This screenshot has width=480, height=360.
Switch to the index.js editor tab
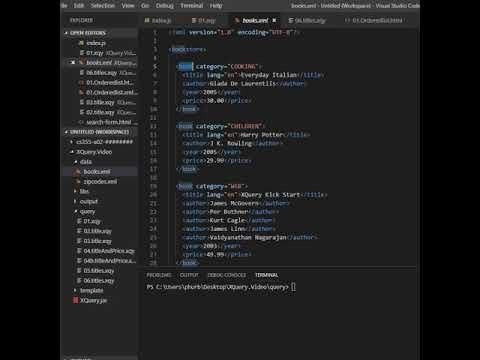tap(158, 20)
